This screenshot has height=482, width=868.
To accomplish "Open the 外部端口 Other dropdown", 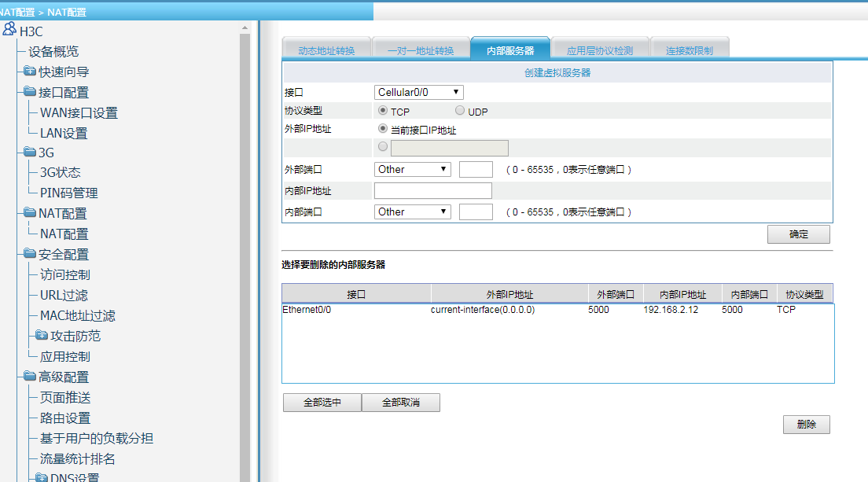I will (413, 169).
